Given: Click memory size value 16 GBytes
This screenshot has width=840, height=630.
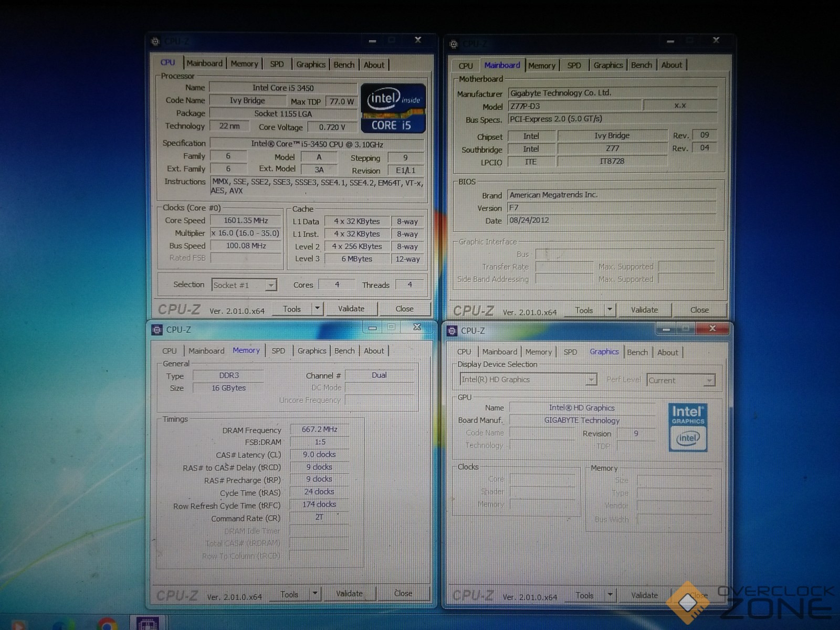Looking at the screenshot, I should click(228, 388).
